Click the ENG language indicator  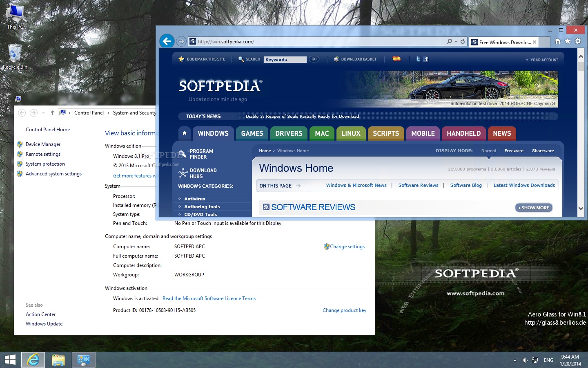[x=548, y=360]
